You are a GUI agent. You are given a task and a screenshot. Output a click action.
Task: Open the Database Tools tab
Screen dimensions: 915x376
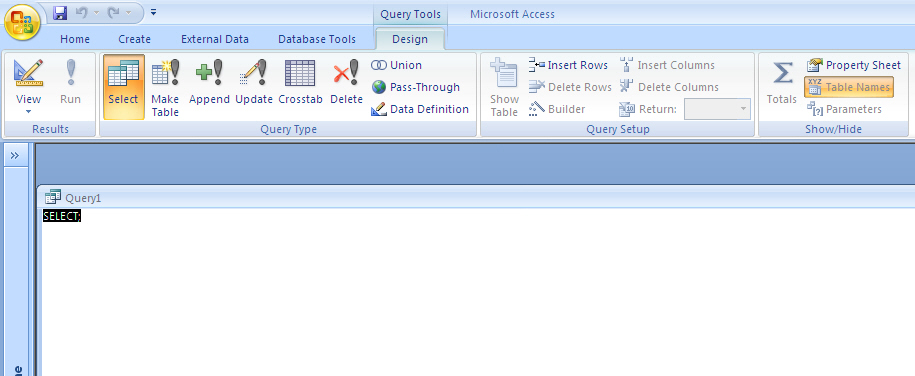click(x=317, y=39)
